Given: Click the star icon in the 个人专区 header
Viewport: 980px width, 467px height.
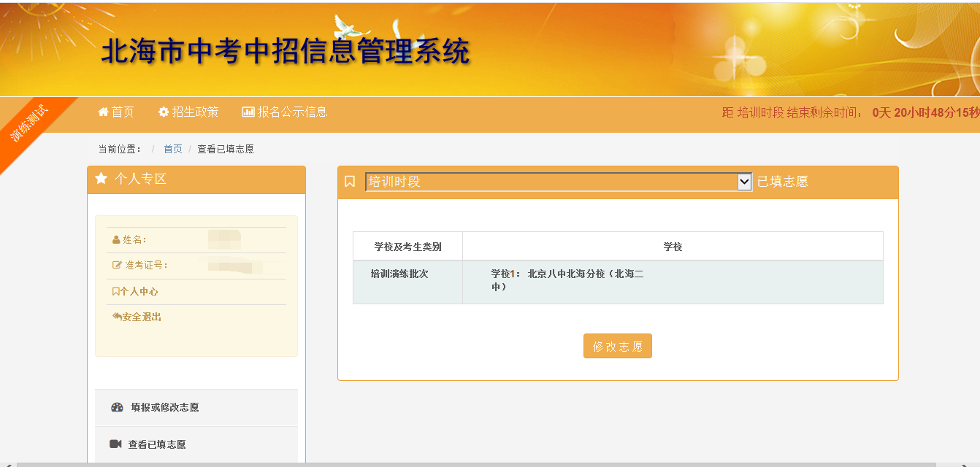Looking at the screenshot, I should point(102,179).
